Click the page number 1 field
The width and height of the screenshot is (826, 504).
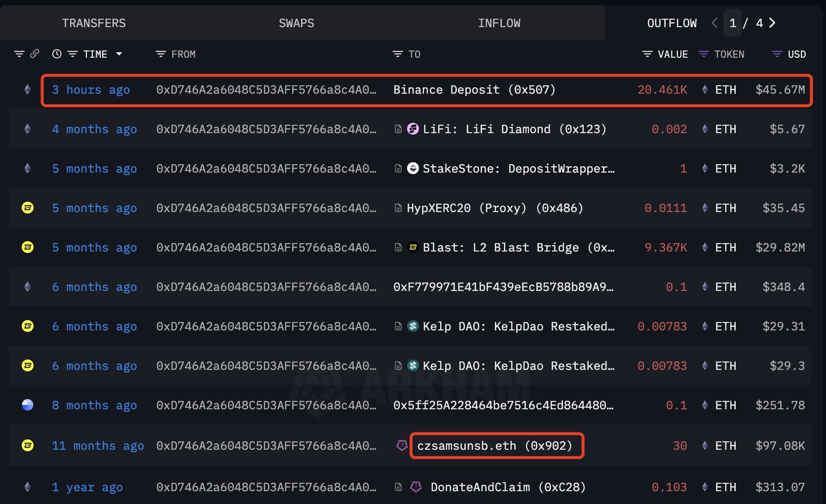tap(733, 23)
